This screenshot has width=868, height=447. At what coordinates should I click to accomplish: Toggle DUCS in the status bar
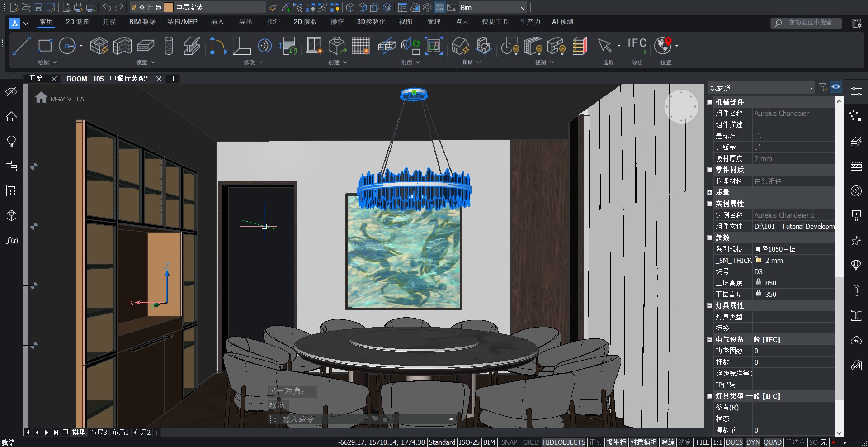[x=734, y=442]
